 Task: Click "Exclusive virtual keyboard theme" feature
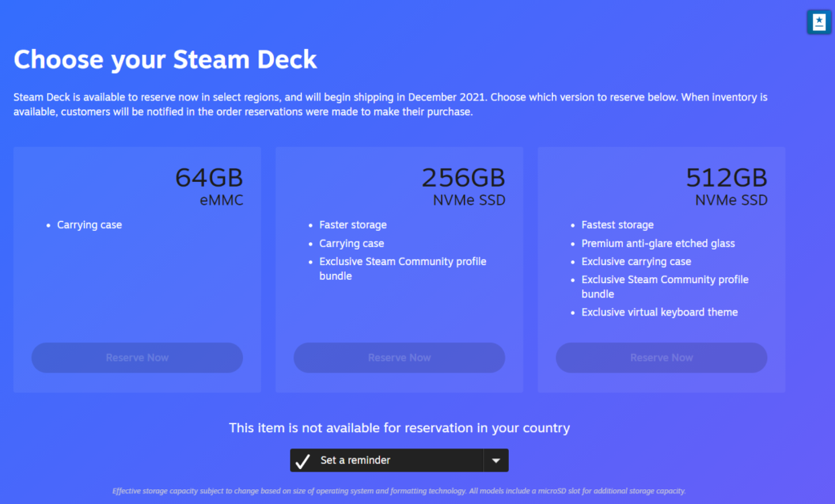[x=659, y=312]
